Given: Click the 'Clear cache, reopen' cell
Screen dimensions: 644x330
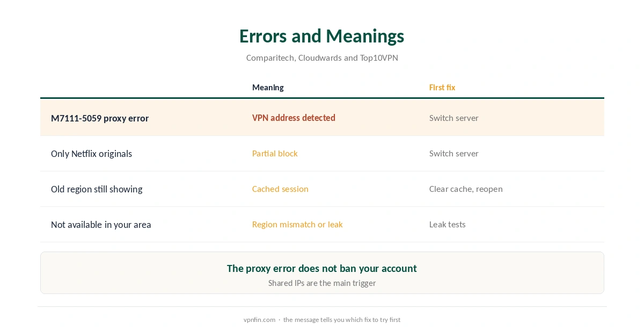Looking at the screenshot, I should click(466, 189).
